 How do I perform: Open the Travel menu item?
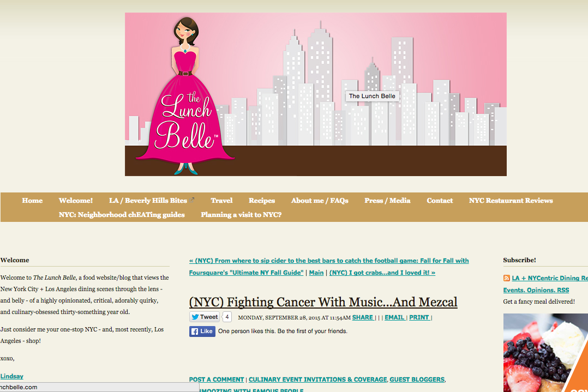(221, 201)
